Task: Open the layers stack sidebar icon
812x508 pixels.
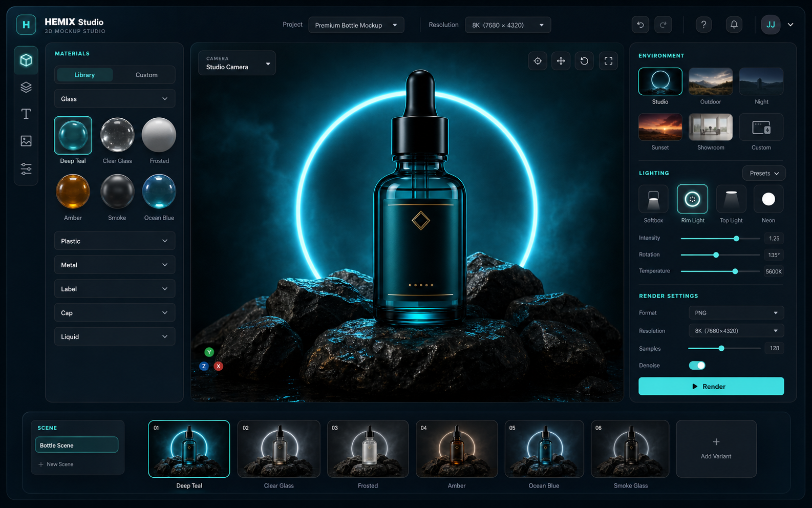Action: click(26, 87)
